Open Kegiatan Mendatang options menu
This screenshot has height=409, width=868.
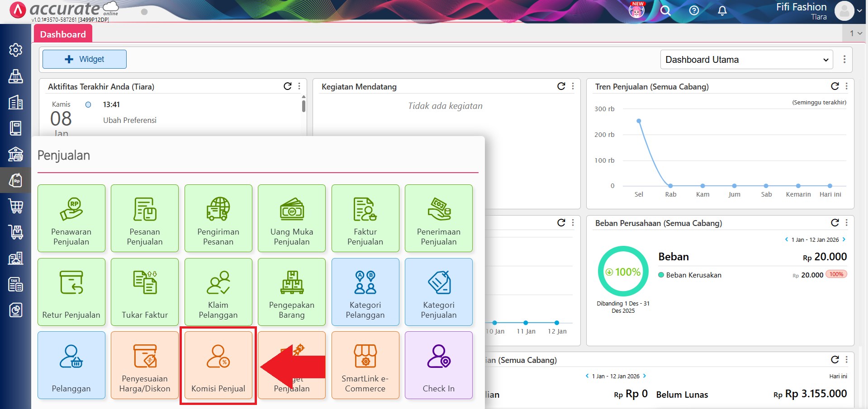click(573, 86)
